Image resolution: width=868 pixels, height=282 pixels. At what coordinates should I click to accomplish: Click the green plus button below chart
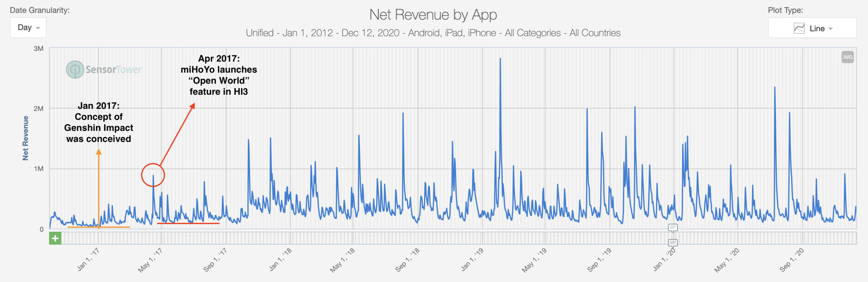point(55,238)
